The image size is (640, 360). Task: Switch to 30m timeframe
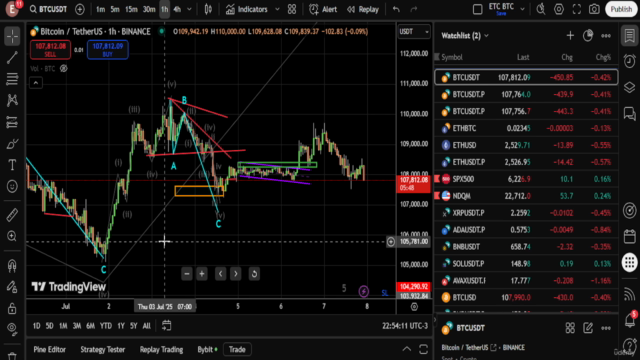149,9
